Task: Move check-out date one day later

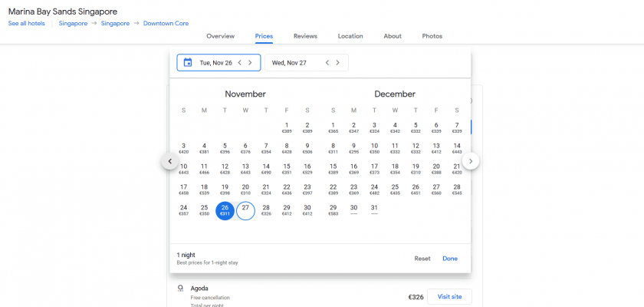Action: [x=337, y=62]
